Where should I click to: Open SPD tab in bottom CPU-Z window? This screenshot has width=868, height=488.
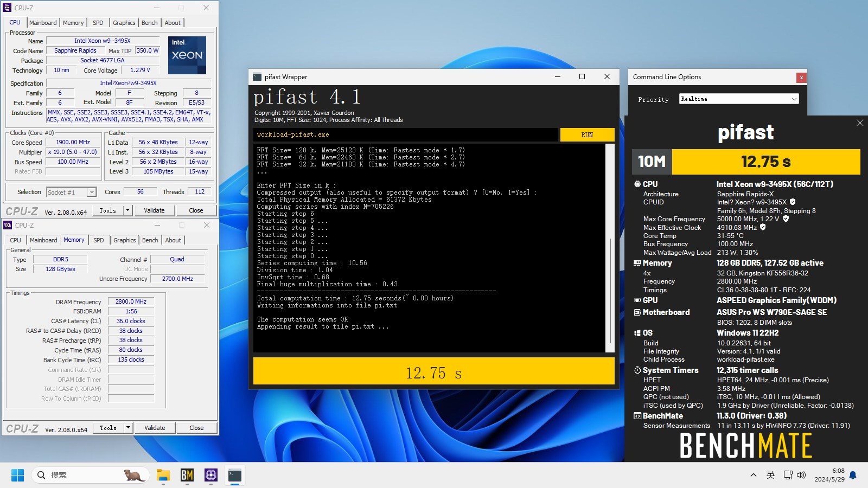tap(99, 240)
